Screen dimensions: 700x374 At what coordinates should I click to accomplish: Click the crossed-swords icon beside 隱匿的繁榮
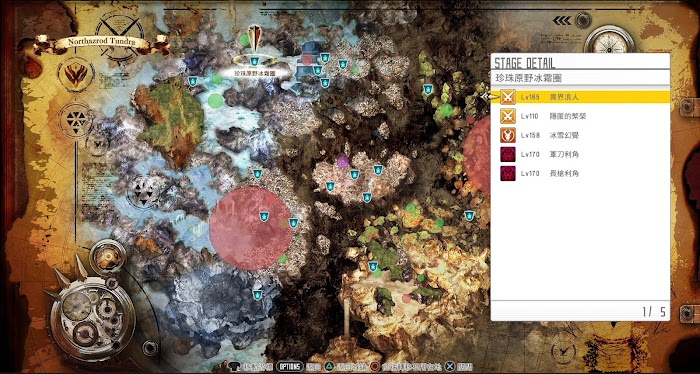(508, 116)
